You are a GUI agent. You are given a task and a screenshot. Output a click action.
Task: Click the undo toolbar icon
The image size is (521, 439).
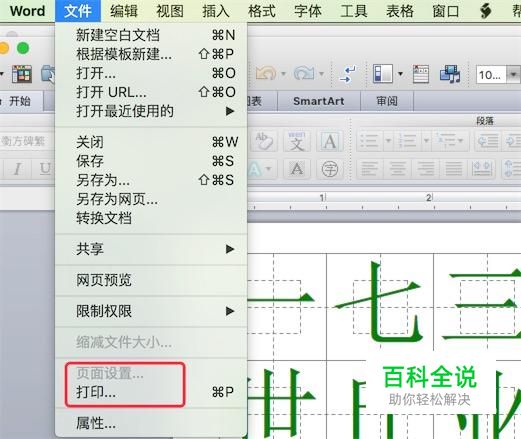[x=266, y=73]
